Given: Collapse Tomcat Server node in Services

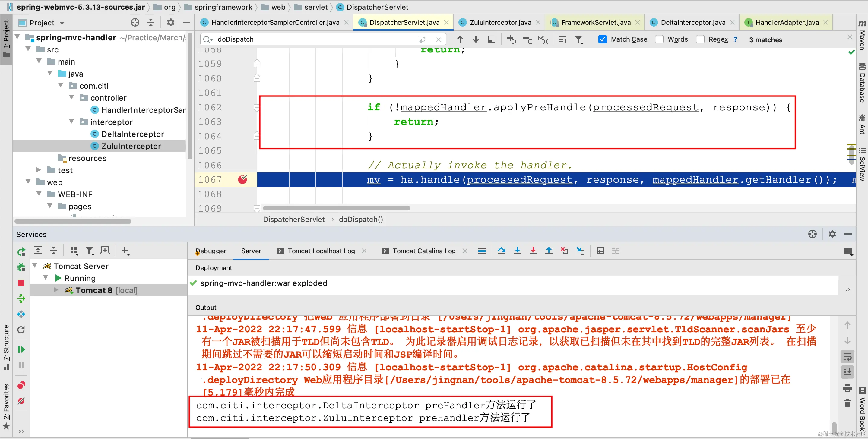Looking at the screenshot, I should point(35,266).
